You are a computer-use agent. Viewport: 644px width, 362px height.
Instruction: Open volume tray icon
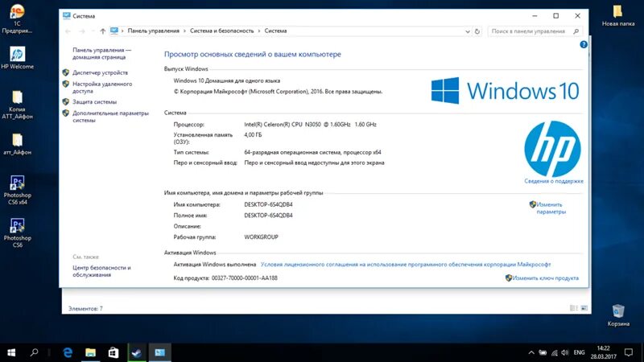[x=565, y=352]
